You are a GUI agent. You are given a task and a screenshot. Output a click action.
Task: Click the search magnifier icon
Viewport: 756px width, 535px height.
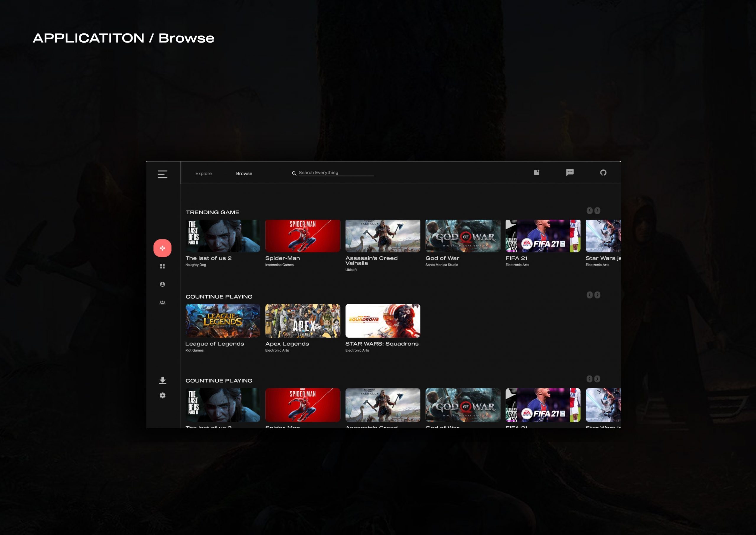pos(294,174)
